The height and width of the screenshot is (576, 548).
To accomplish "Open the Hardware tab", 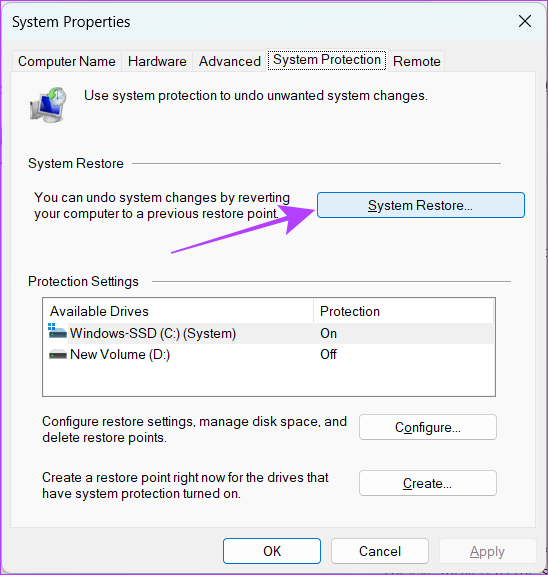I will pos(157,61).
